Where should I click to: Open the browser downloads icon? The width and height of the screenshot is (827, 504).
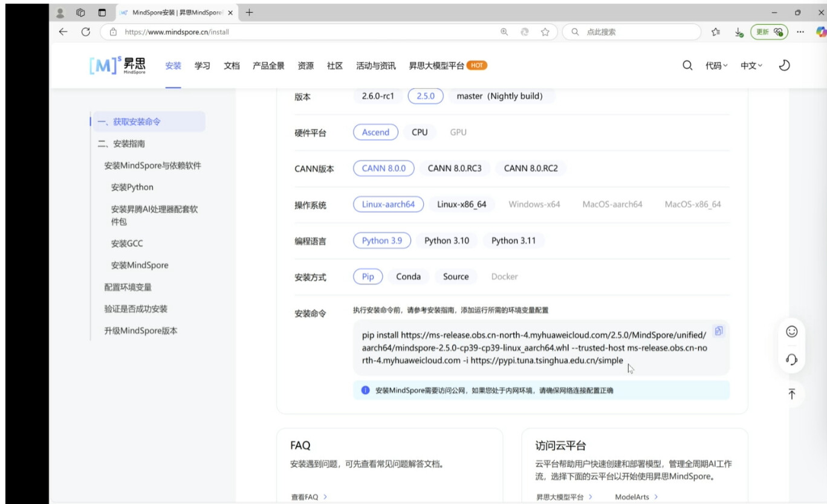[x=739, y=32]
